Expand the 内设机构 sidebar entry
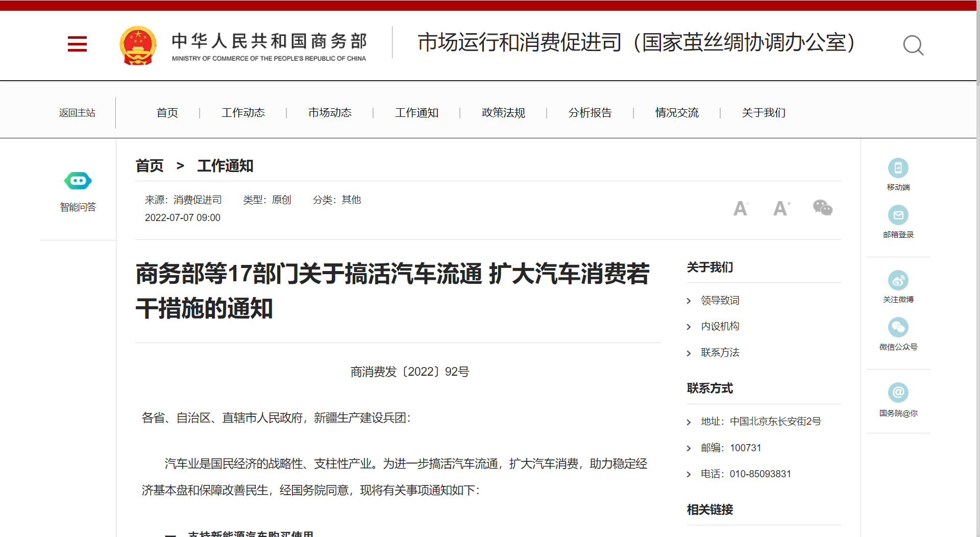The image size is (980, 537). pyautogui.click(x=720, y=326)
